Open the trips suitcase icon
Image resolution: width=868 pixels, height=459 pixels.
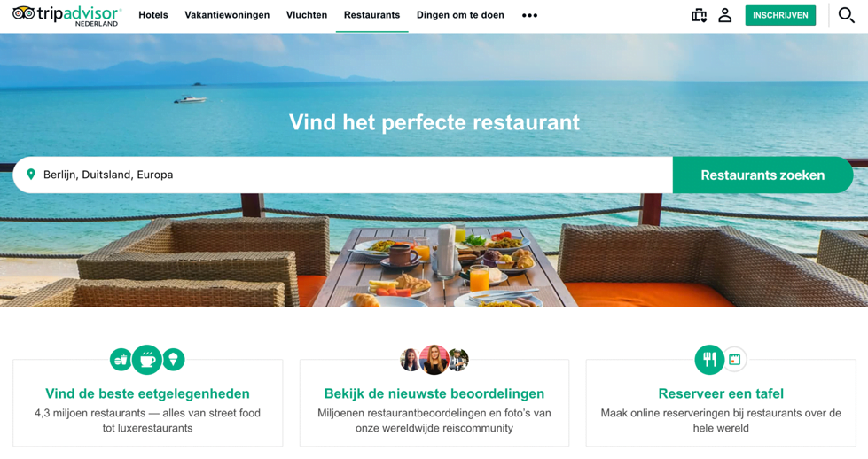coord(700,15)
